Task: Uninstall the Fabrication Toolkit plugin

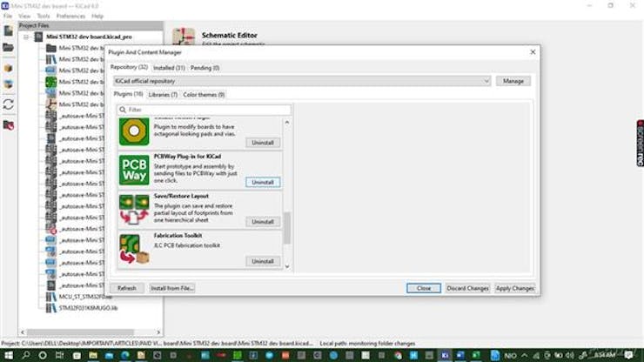Action: (263, 261)
